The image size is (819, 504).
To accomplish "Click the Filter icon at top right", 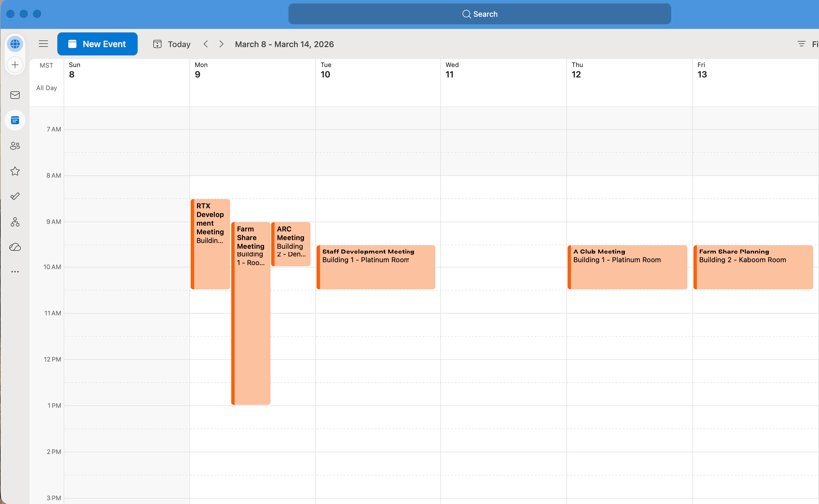I will pos(801,44).
